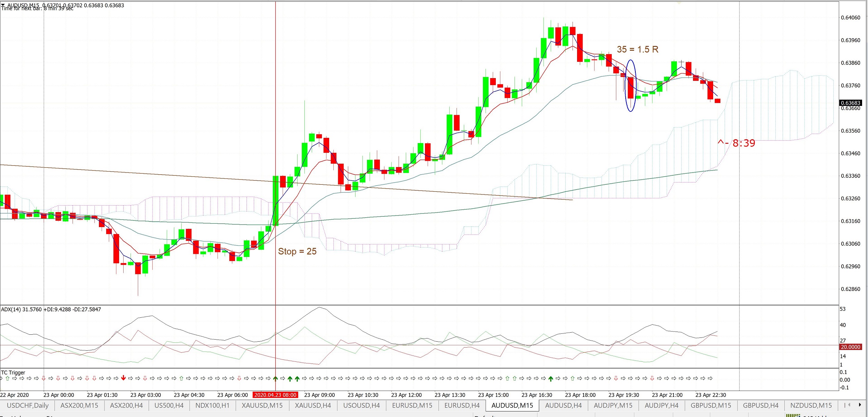This screenshot has height=417, width=868.
Task: Click the 0.63360 price scale value
Action: coord(851,176)
